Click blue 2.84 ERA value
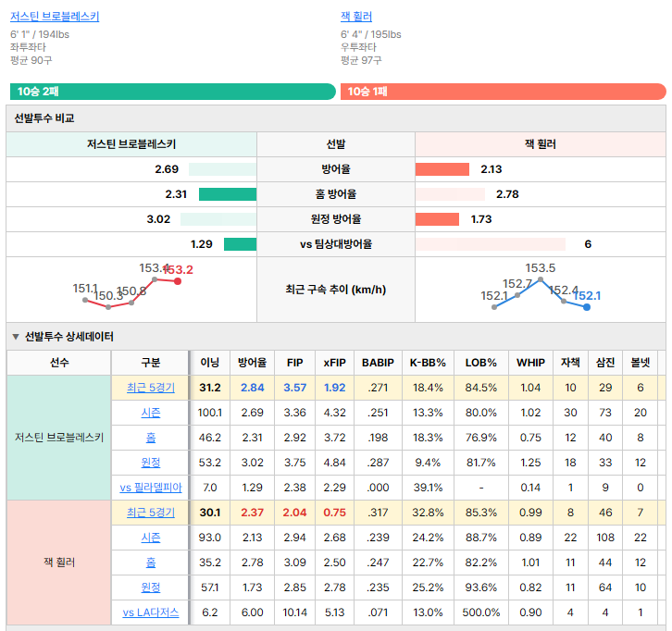672x631 pixels. pyautogui.click(x=252, y=388)
